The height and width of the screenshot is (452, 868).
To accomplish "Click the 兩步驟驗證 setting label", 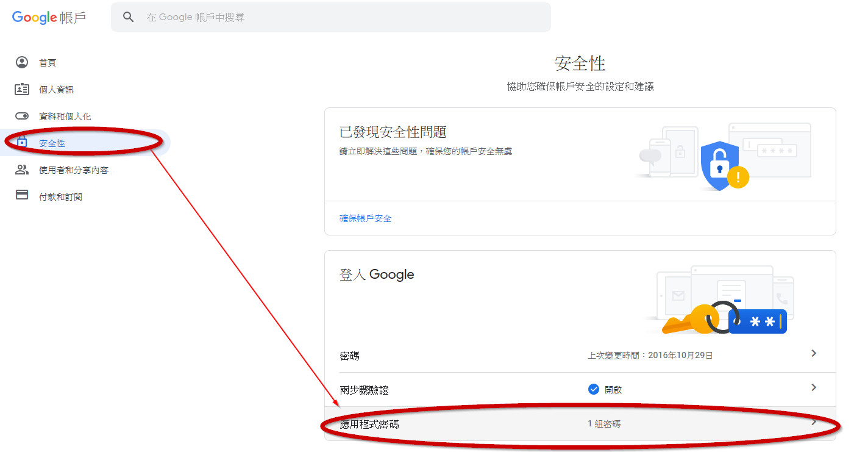I will click(x=364, y=390).
